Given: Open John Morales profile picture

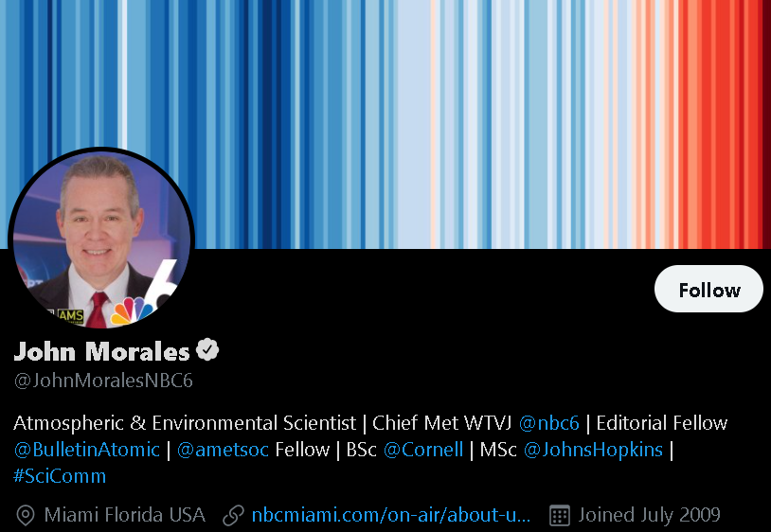Looking at the screenshot, I should point(101,239).
